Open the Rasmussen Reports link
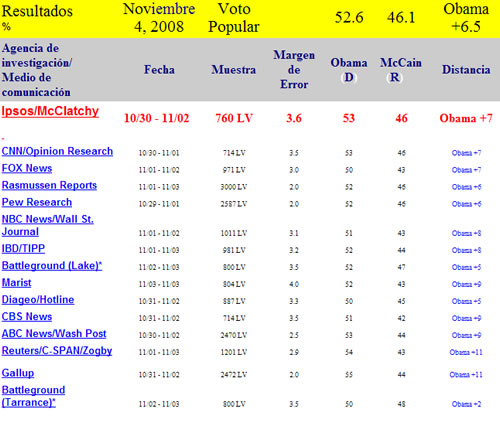Viewport: 500px width, 423px height. click(x=49, y=185)
